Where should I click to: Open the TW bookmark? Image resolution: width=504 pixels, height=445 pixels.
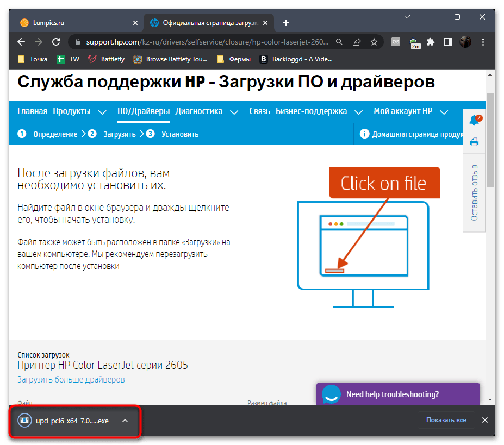coord(68,59)
